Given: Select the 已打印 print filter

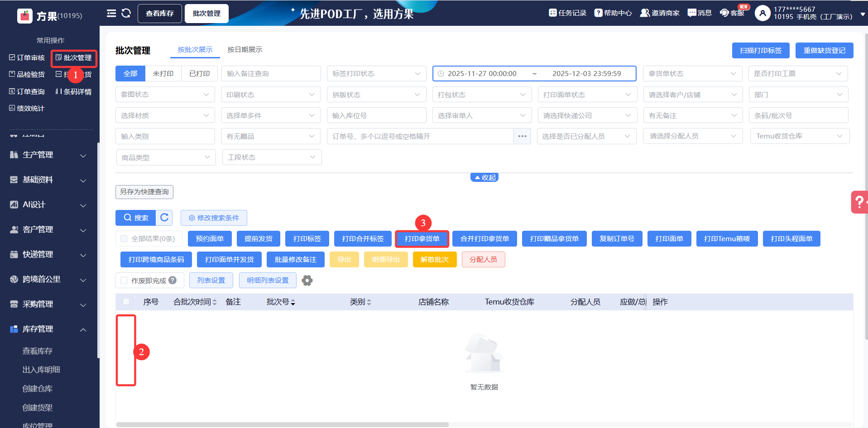Looking at the screenshot, I should pyautogui.click(x=199, y=73).
